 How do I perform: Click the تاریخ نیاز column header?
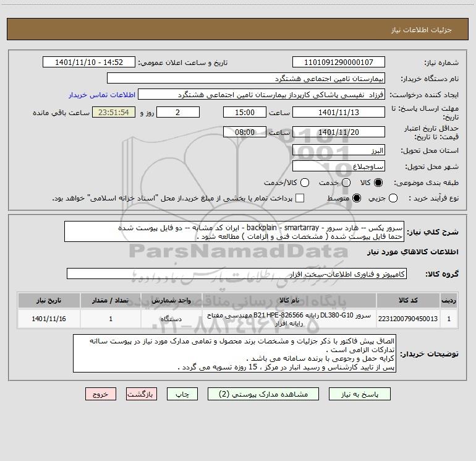point(49,301)
